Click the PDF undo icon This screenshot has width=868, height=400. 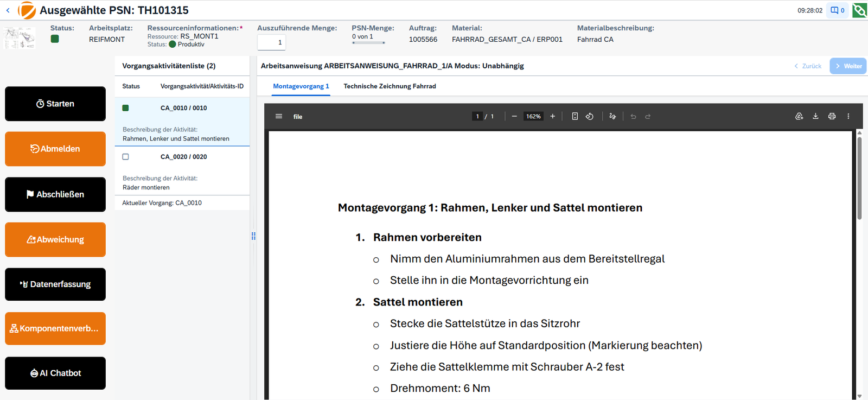tap(633, 116)
